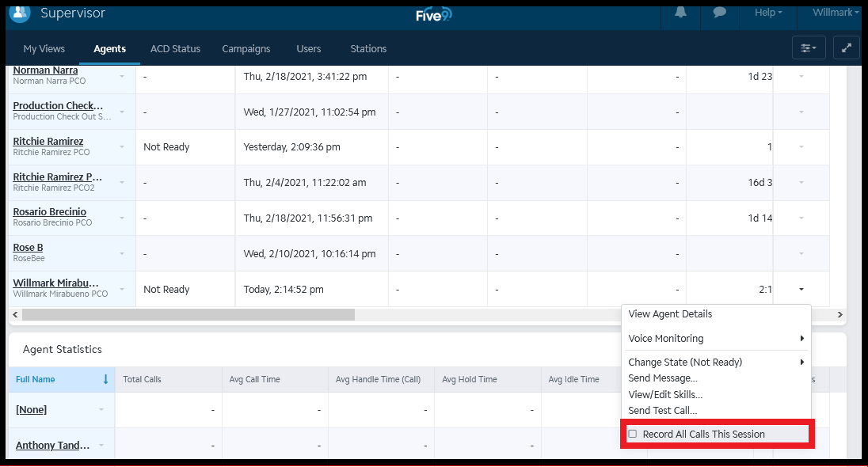The height and width of the screenshot is (467, 868).
Task: Switch to the ACD Status tab
Action: (175, 48)
